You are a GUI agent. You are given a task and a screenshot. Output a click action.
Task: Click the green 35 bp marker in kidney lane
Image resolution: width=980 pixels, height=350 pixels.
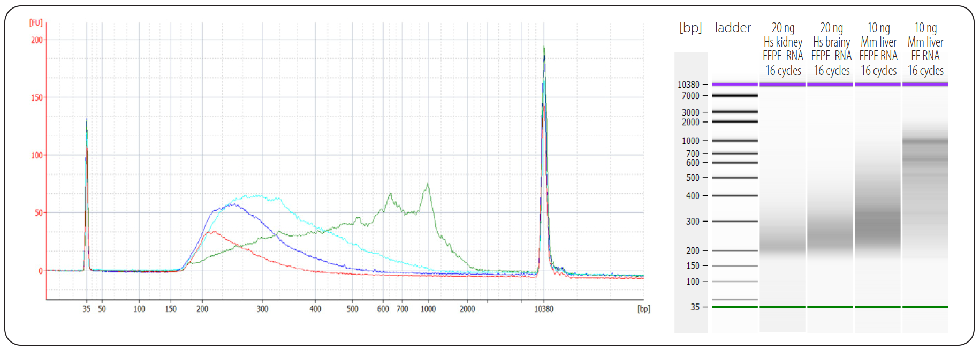(782, 307)
